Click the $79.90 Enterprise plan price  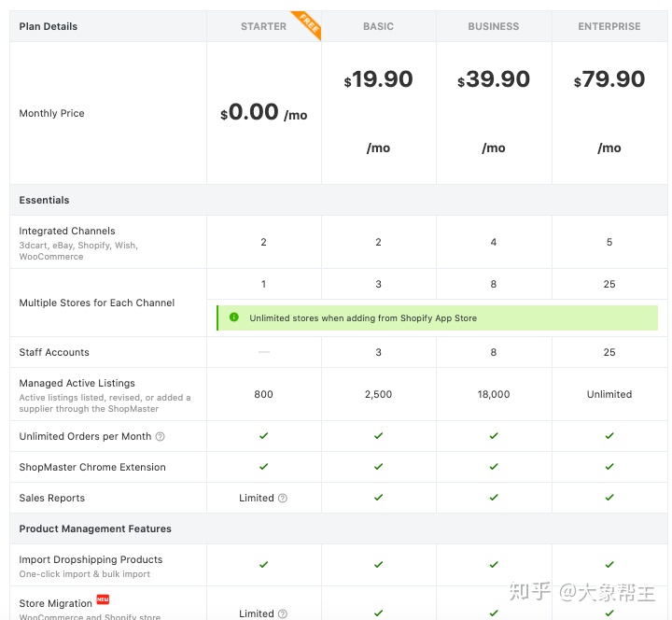coord(609,80)
